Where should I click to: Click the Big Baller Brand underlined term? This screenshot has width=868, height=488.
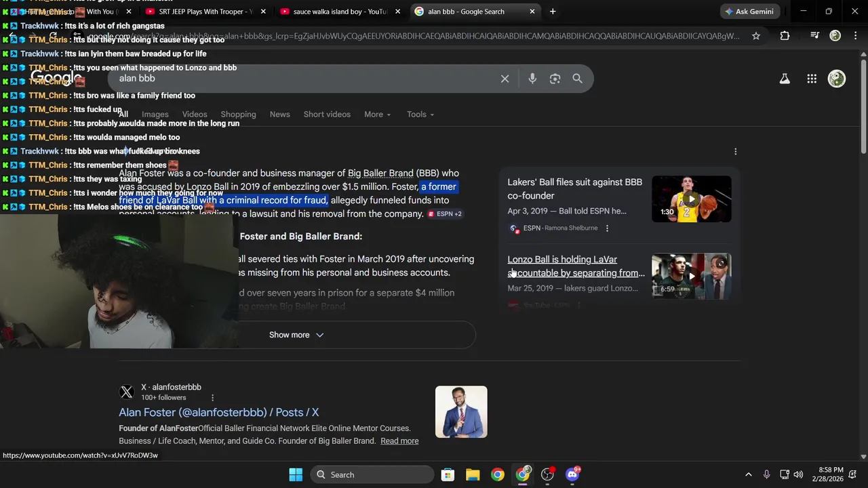click(380, 174)
